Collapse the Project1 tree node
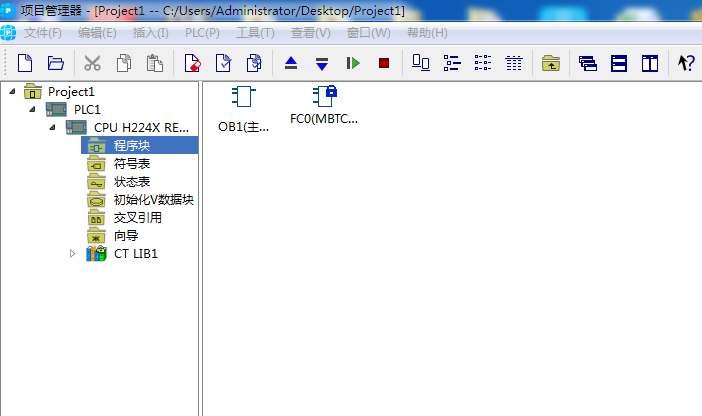Image resolution: width=702 pixels, height=416 pixels. [x=13, y=91]
